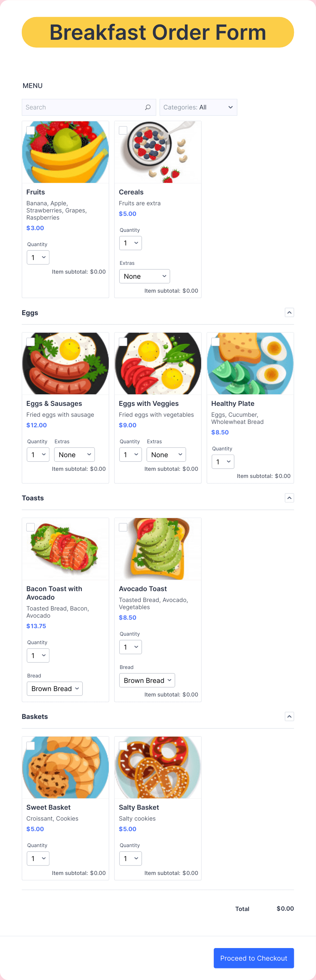
Task: Click the search magnifier icon
Action: 147,107
